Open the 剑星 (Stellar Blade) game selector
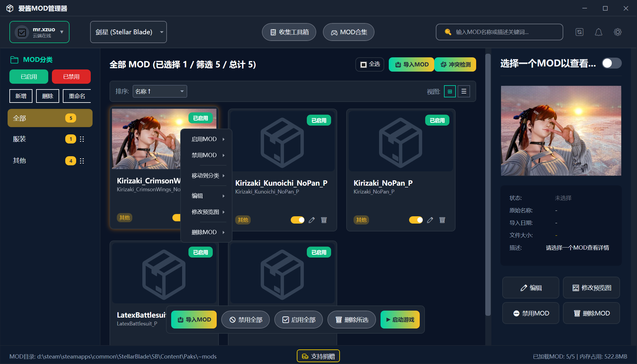The width and height of the screenshot is (637, 364). 128,32
